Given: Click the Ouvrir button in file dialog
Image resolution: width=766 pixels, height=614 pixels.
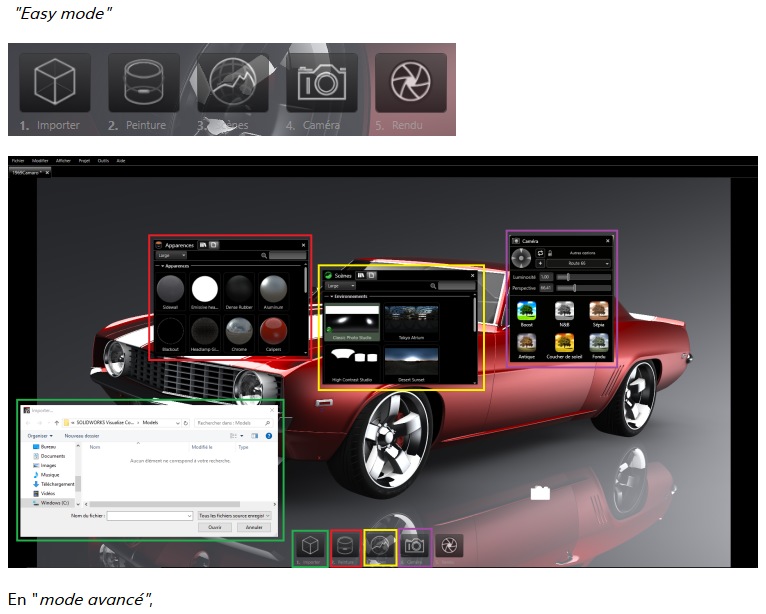Looking at the screenshot, I should [213, 527].
